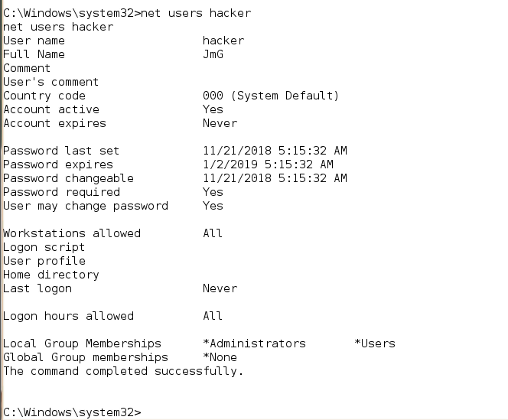The height and width of the screenshot is (420, 508).
Task: Click the '*Administrators' group membership
Action: point(254,343)
